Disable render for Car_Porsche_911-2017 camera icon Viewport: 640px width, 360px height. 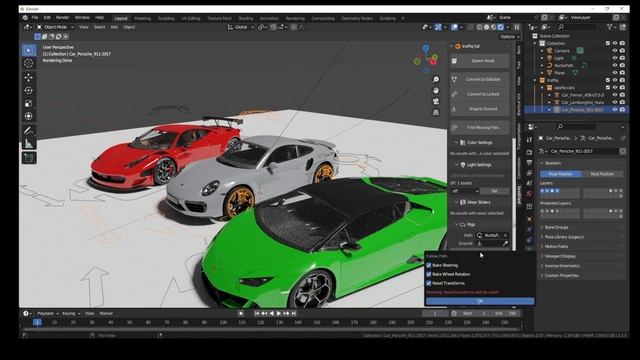click(622, 109)
